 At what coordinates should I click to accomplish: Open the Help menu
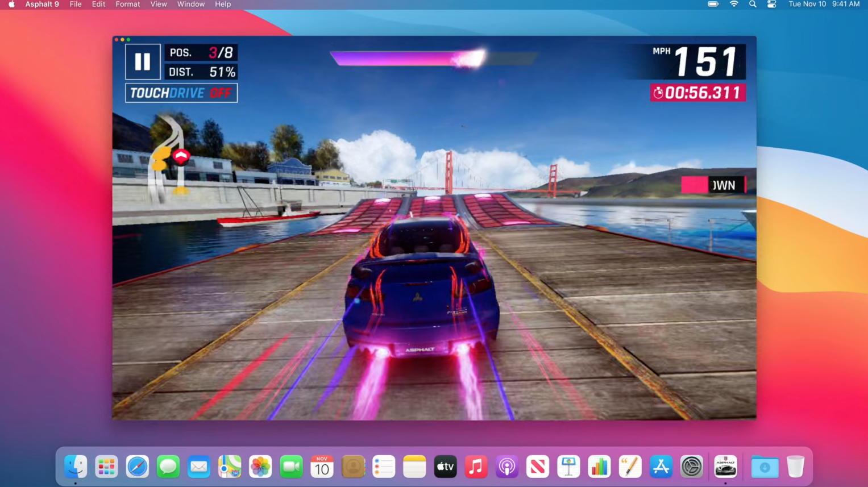tap(223, 4)
